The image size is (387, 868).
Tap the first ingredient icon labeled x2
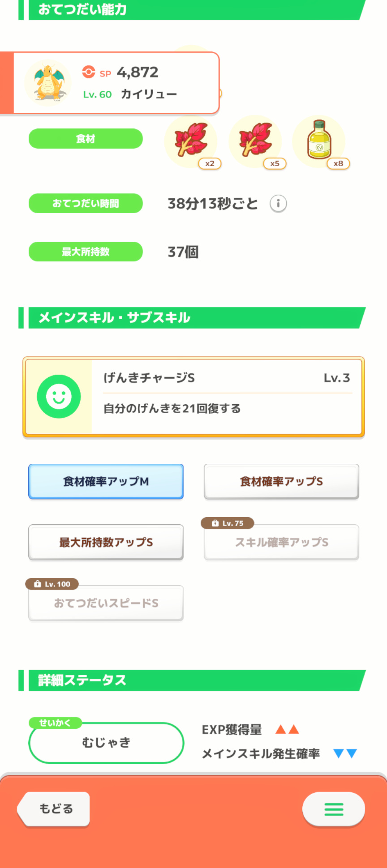(191, 142)
